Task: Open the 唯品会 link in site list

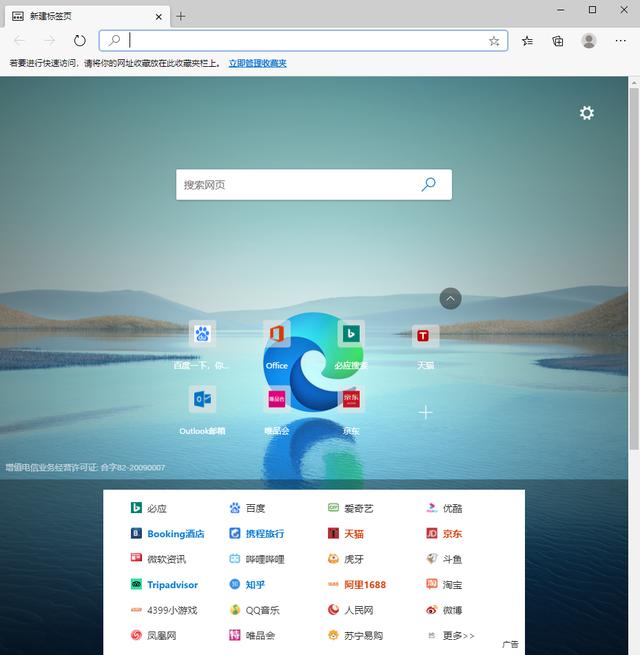Action: pos(252,635)
